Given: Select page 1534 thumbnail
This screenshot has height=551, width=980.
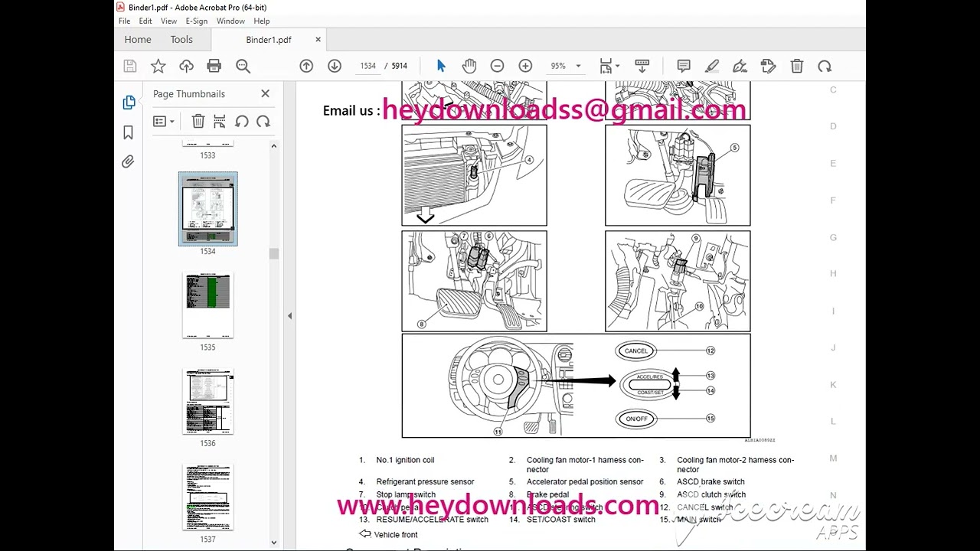Looking at the screenshot, I should coord(208,208).
